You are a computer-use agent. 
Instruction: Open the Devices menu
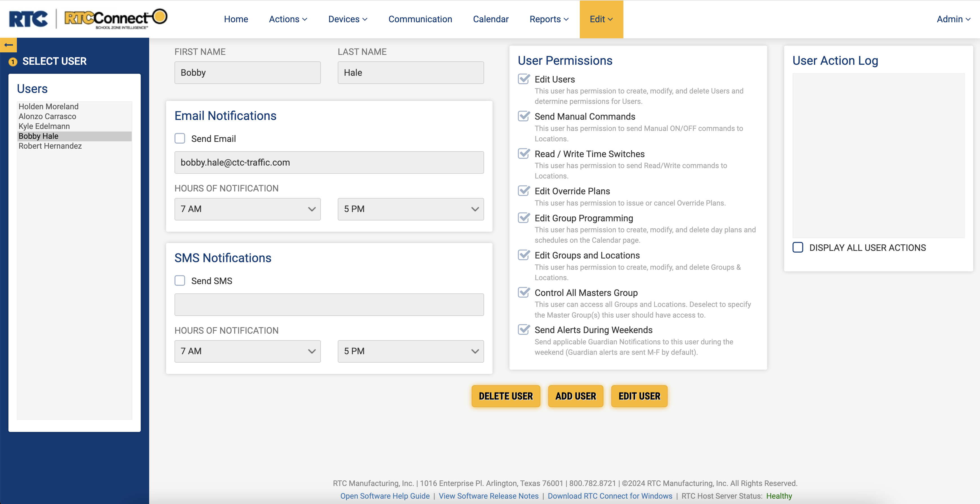click(347, 19)
